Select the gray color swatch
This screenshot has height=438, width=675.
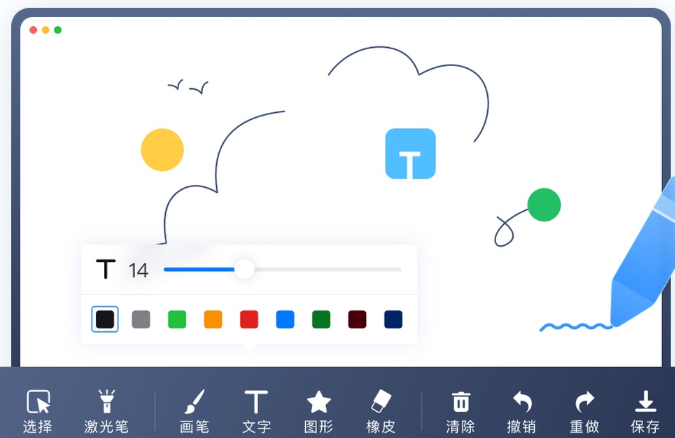141,319
